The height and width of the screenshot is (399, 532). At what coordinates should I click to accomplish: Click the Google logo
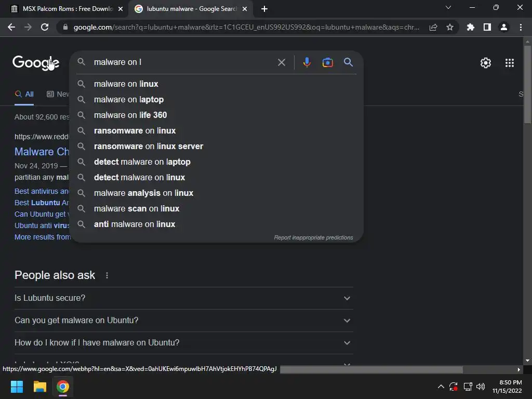[x=36, y=63]
